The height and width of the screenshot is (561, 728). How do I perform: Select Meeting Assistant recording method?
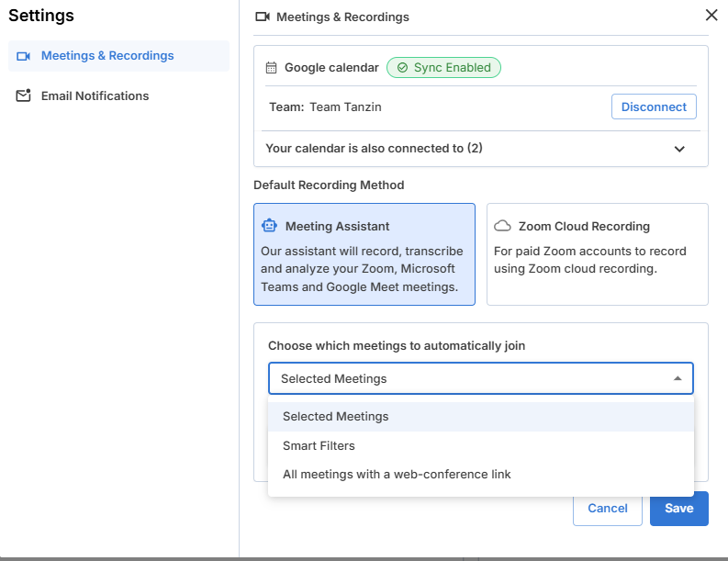tap(364, 254)
